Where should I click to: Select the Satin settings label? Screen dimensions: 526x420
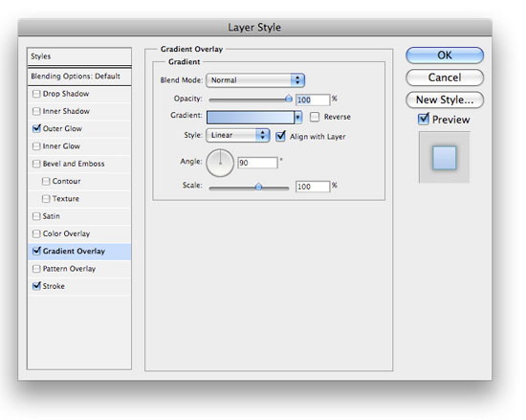[x=52, y=216]
